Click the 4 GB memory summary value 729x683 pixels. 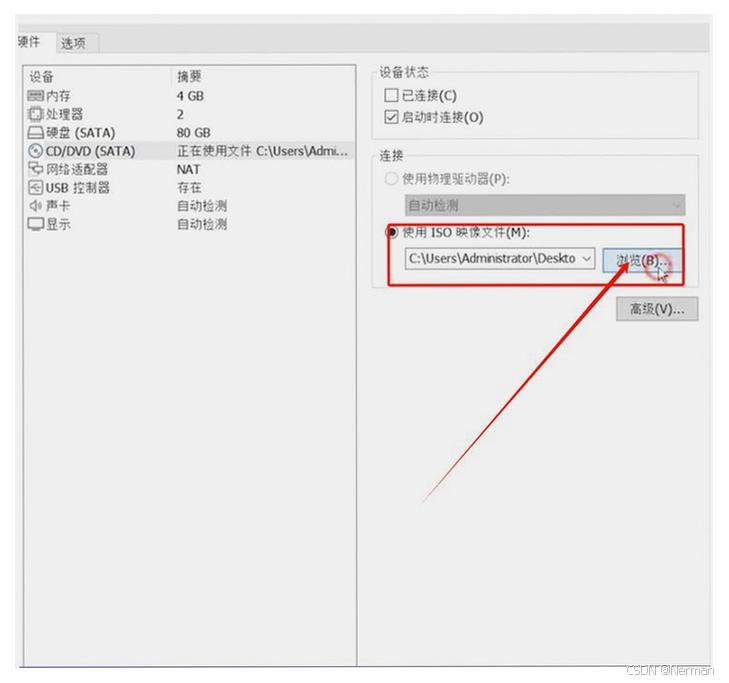190,96
